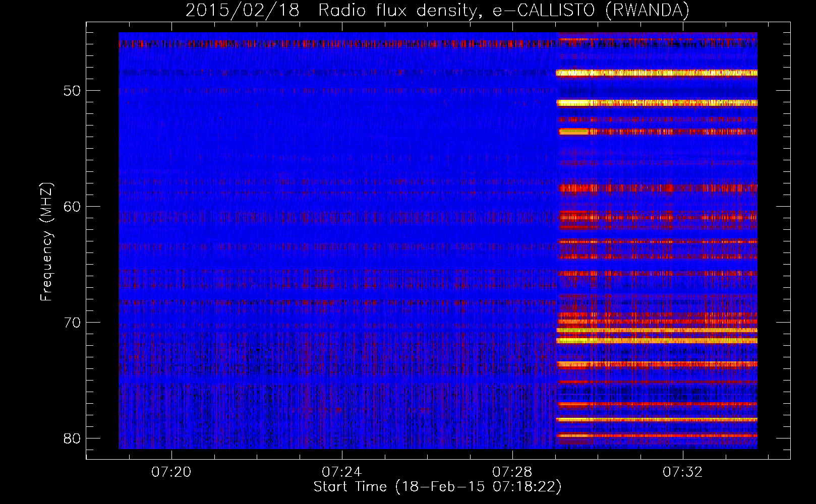Click the 'Start Time (18-Feb-15 07:18:22)' label
The width and height of the screenshot is (816, 504).
(437, 487)
